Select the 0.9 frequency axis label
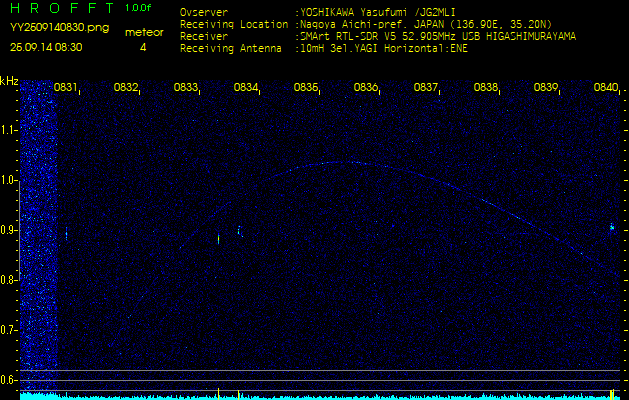 (9, 230)
